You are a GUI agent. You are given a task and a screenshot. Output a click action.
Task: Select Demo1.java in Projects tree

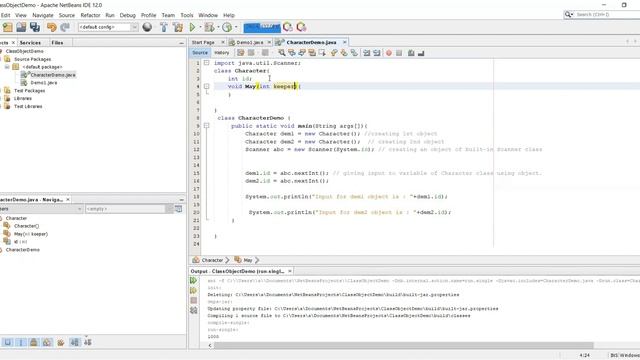point(44,83)
